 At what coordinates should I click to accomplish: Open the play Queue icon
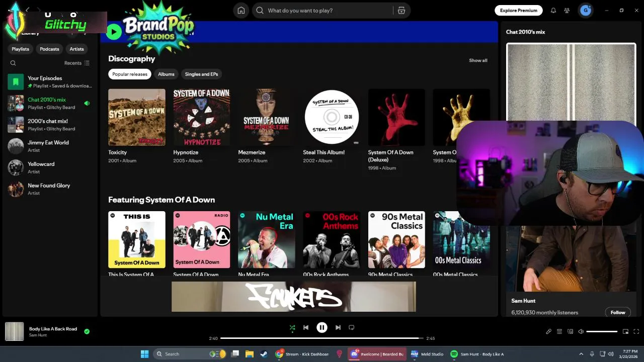pos(559,331)
